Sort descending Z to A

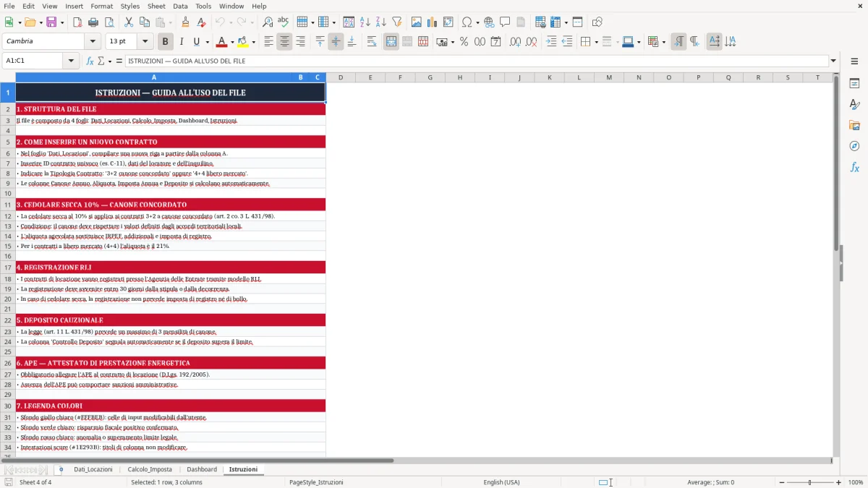(381, 22)
